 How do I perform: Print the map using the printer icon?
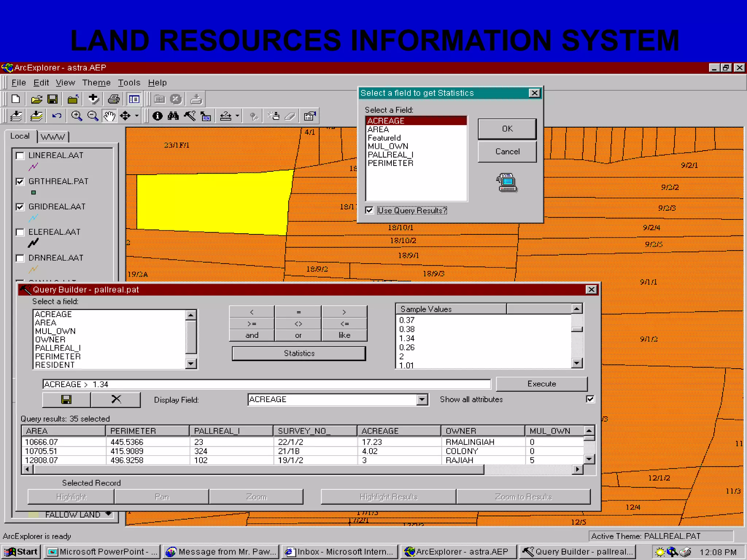(x=114, y=99)
